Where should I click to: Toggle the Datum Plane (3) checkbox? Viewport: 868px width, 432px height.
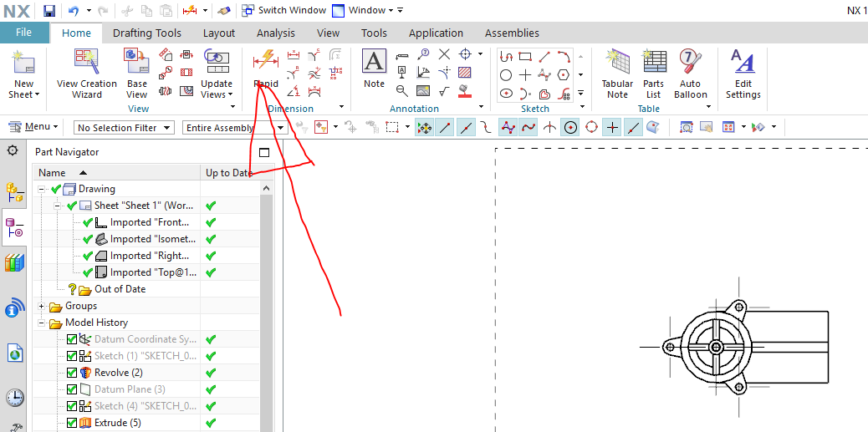(x=72, y=389)
